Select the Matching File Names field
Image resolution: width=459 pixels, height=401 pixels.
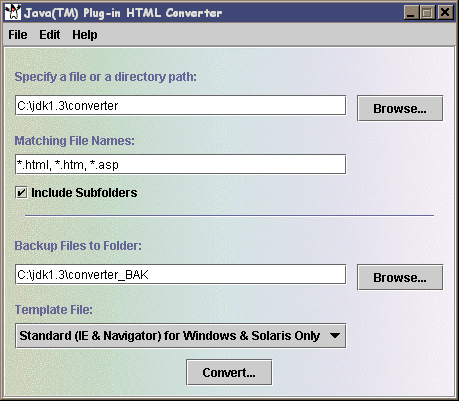pos(180,164)
